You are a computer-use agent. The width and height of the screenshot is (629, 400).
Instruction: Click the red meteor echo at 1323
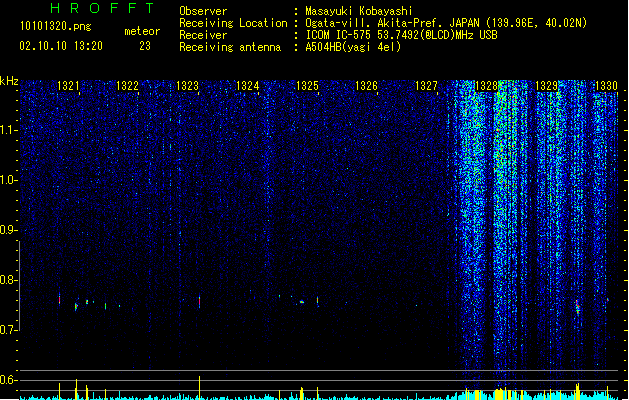pyautogui.click(x=199, y=302)
